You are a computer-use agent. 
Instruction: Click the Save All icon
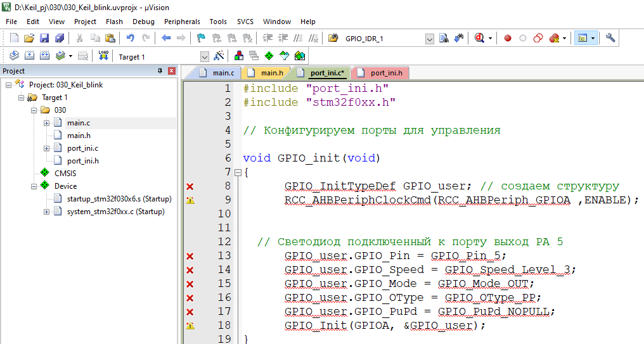click(60, 38)
